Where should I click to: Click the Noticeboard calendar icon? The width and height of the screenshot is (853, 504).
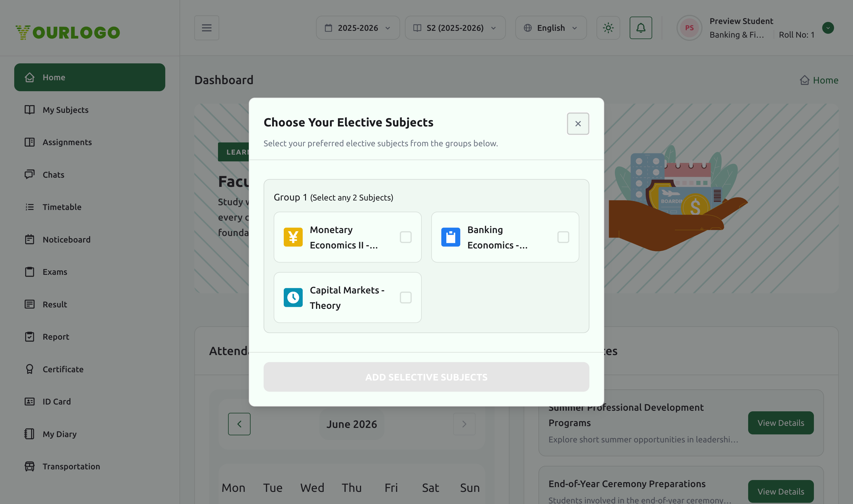pos(30,240)
